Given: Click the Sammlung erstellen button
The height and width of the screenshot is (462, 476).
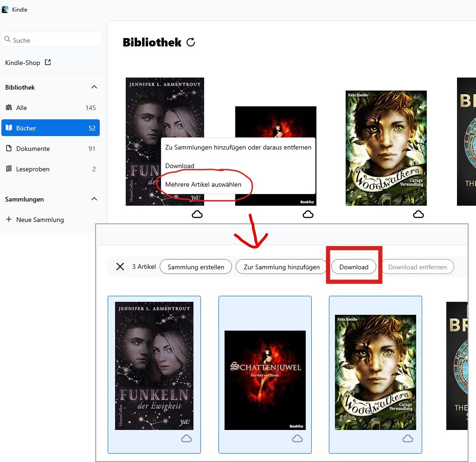Looking at the screenshot, I should 196,267.
